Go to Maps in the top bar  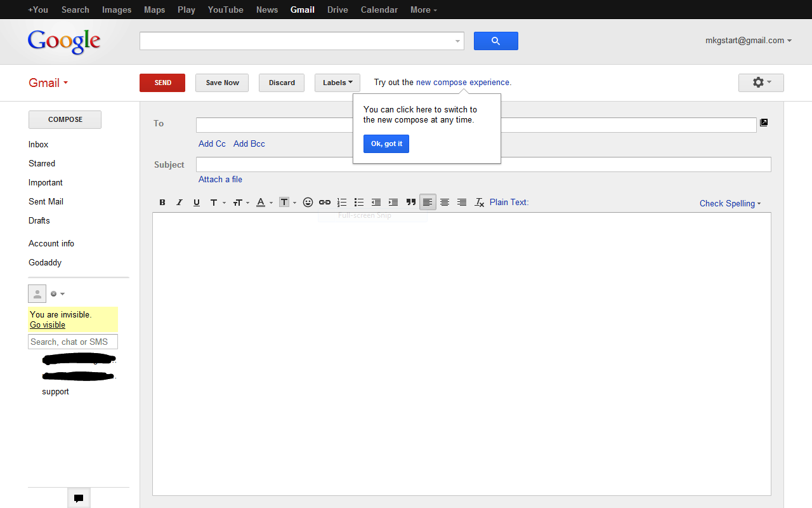155,10
